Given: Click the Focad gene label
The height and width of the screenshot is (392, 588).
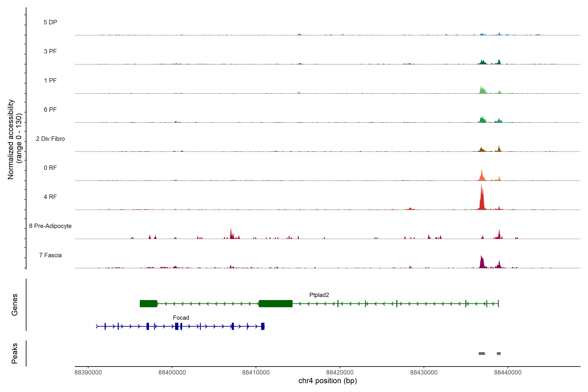Looking at the screenshot, I should [181, 318].
